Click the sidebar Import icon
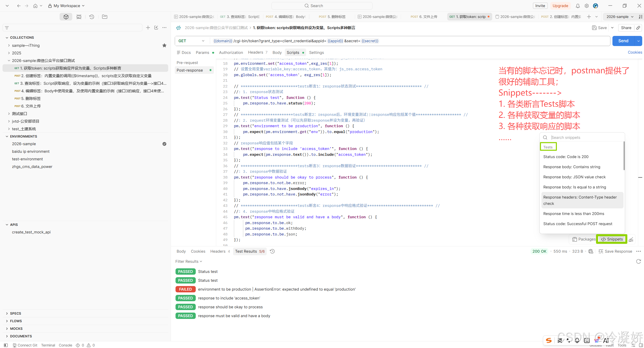Image resolution: width=644 pixels, height=348 pixels. pyautogui.click(x=156, y=28)
